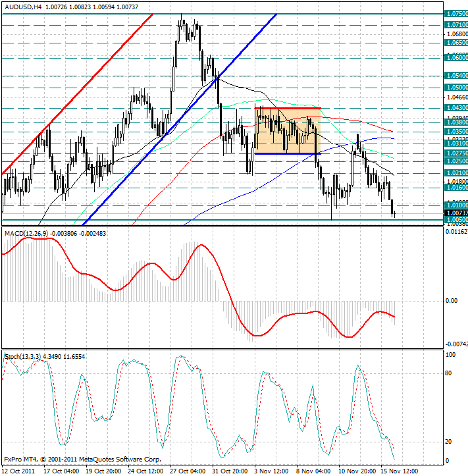
Task: Select the thick red diagonal trendline
Action: coord(77,93)
